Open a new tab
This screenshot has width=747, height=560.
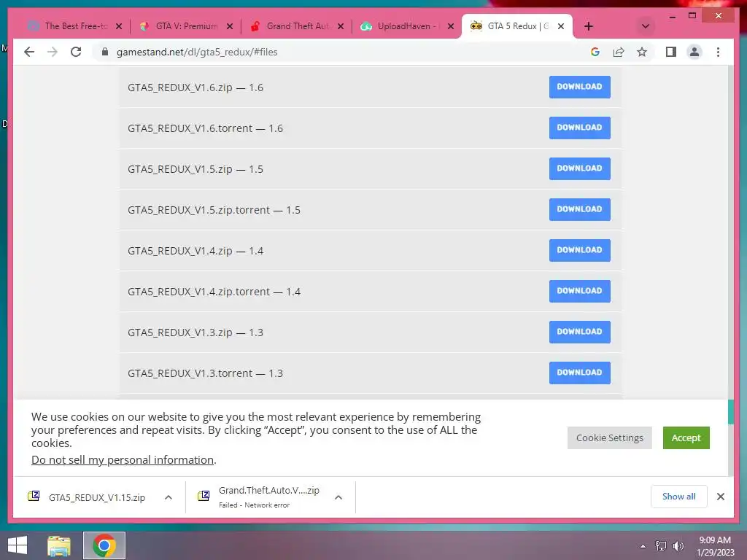pos(589,26)
